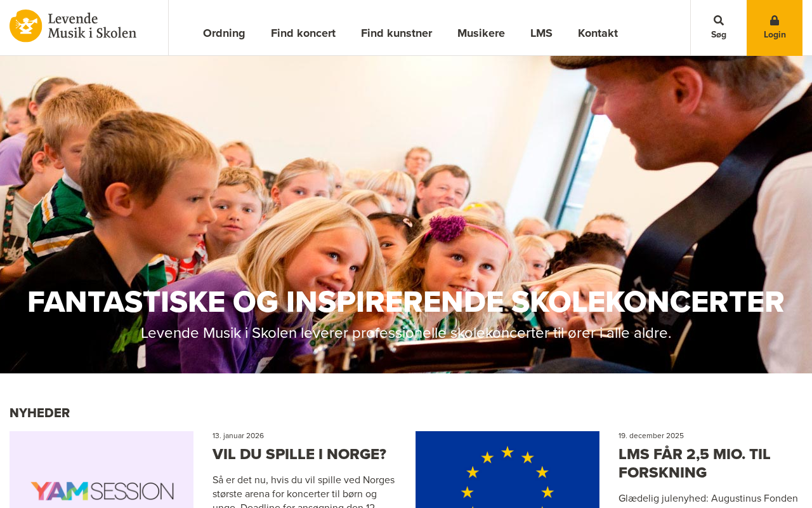Open the YAM Session news thumbnail
The image size is (812, 508).
(101, 469)
